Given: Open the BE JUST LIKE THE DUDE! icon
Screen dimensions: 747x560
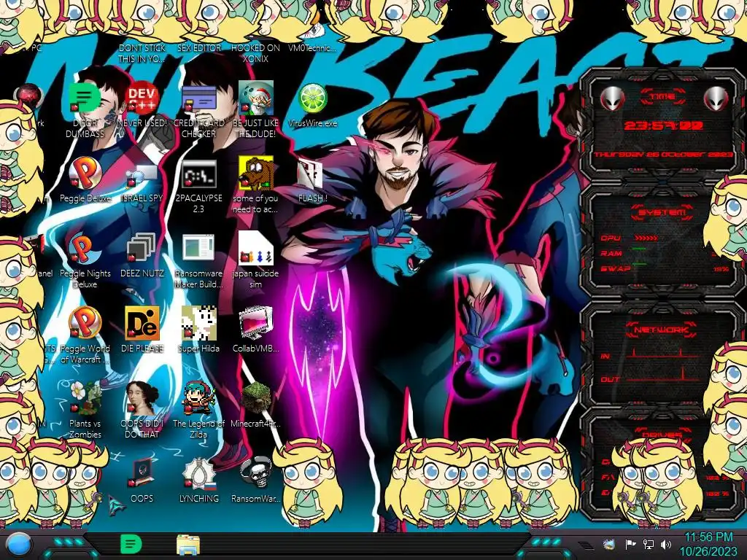Looking at the screenshot, I should click(255, 98).
